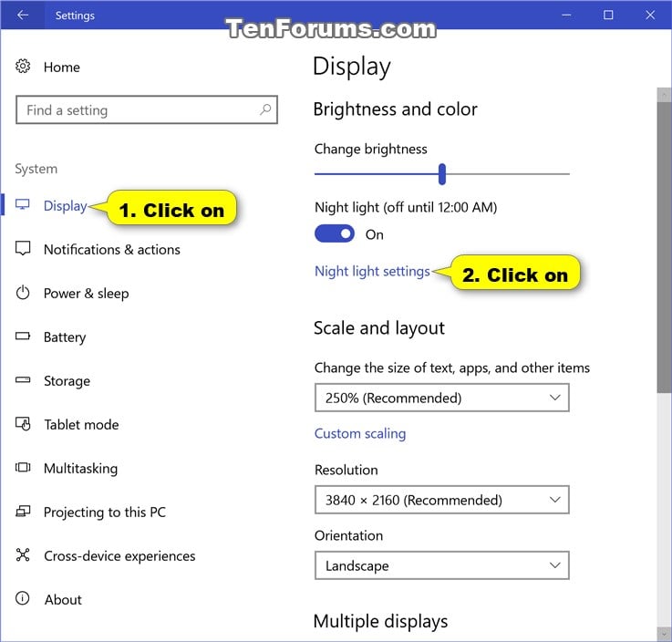Click the Tablet mode icon
This screenshot has height=642, width=672.
pos(23,424)
